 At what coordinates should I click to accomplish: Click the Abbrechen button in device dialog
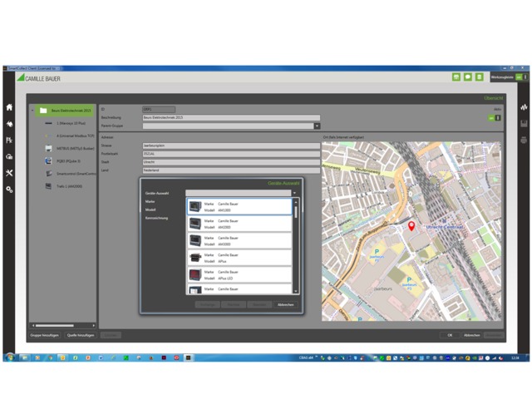point(285,305)
